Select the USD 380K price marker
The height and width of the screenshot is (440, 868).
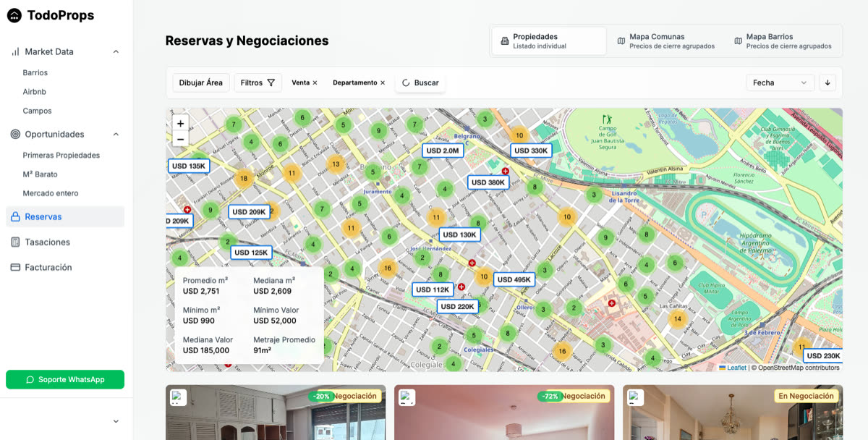[488, 182]
